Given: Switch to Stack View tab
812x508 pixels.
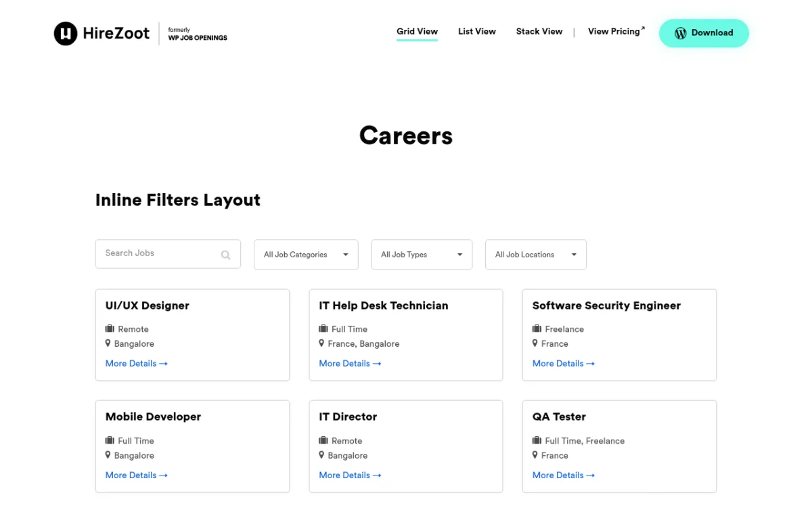Looking at the screenshot, I should (x=539, y=31).
